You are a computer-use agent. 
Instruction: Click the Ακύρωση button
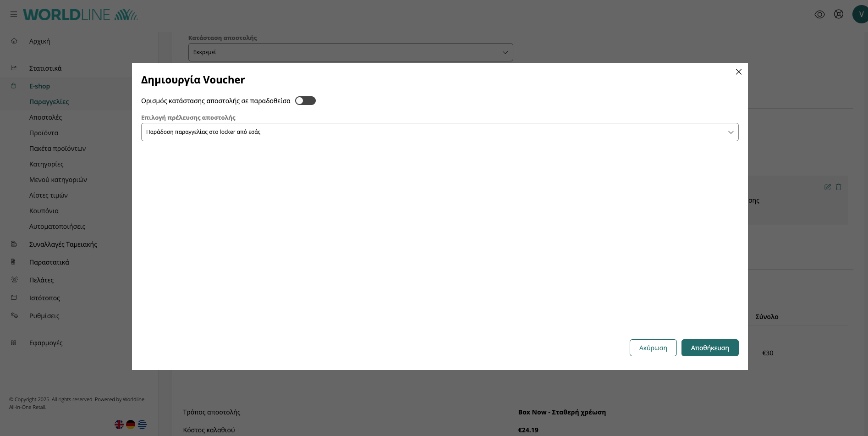[x=653, y=348]
